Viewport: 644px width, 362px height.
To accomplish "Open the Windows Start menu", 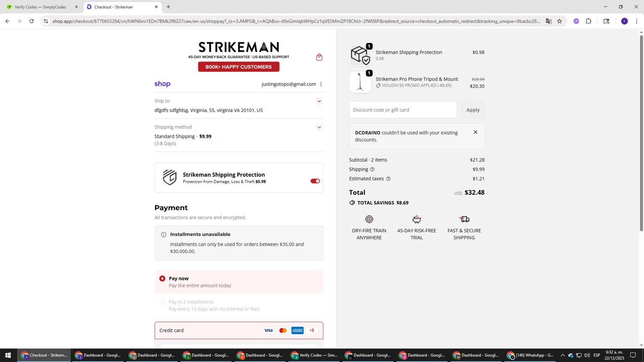I will coord(8,355).
